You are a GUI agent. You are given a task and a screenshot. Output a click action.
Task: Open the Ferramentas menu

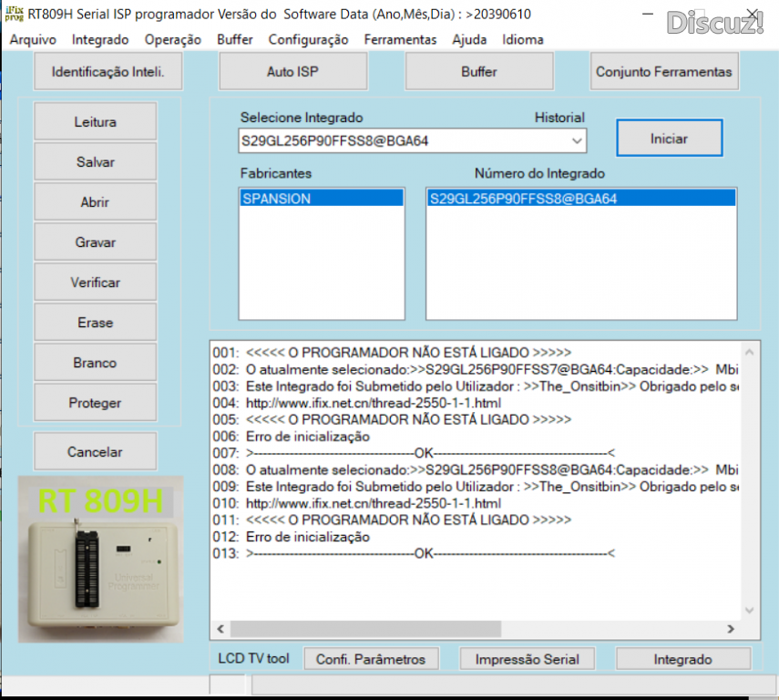[x=400, y=39]
